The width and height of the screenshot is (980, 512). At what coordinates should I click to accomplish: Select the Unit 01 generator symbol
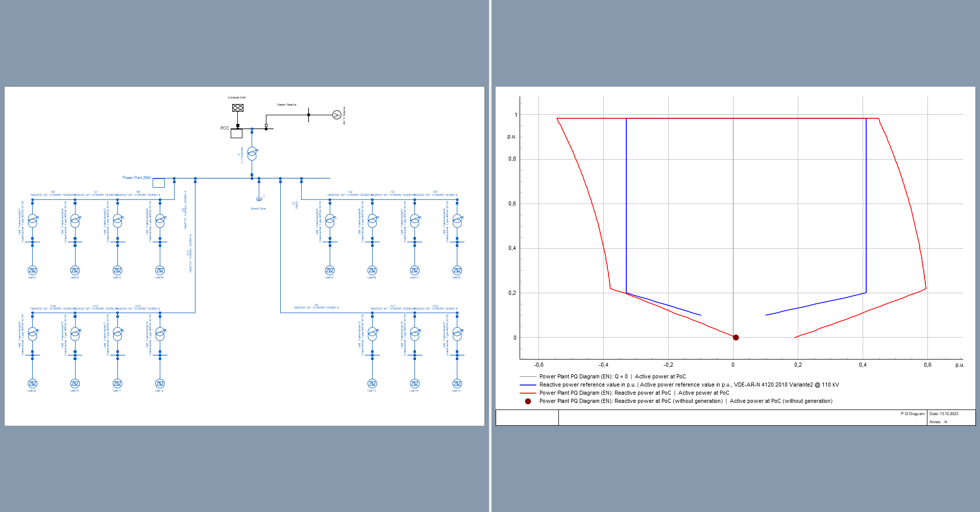point(32,270)
